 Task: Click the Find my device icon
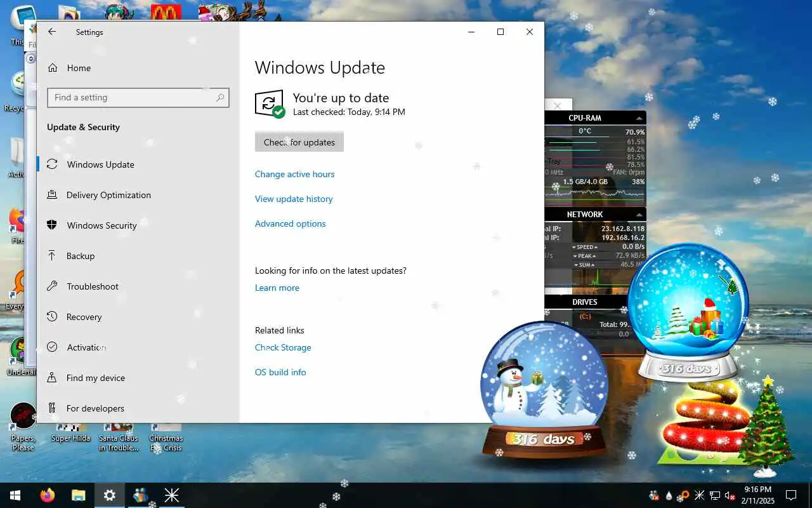point(53,378)
